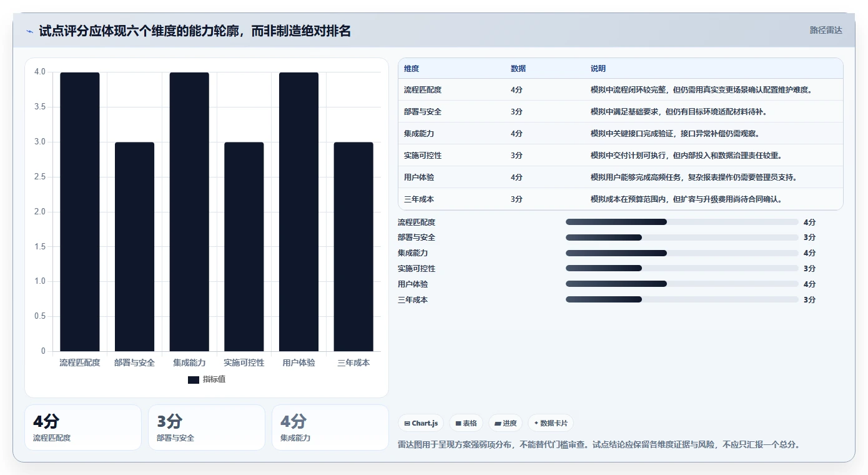Click the 4分 score in the 集成能力 table row
Viewport: 868px width, 475px height.
coord(516,134)
